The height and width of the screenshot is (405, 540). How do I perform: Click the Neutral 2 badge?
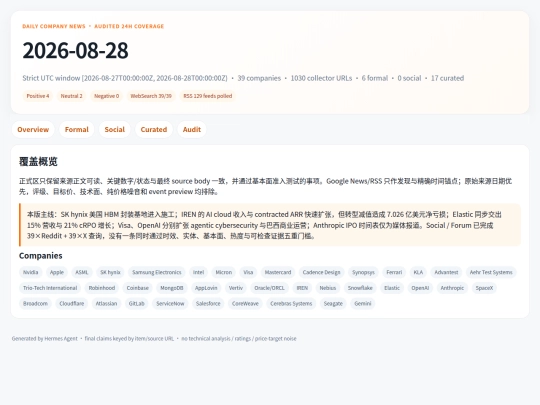click(x=72, y=96)
